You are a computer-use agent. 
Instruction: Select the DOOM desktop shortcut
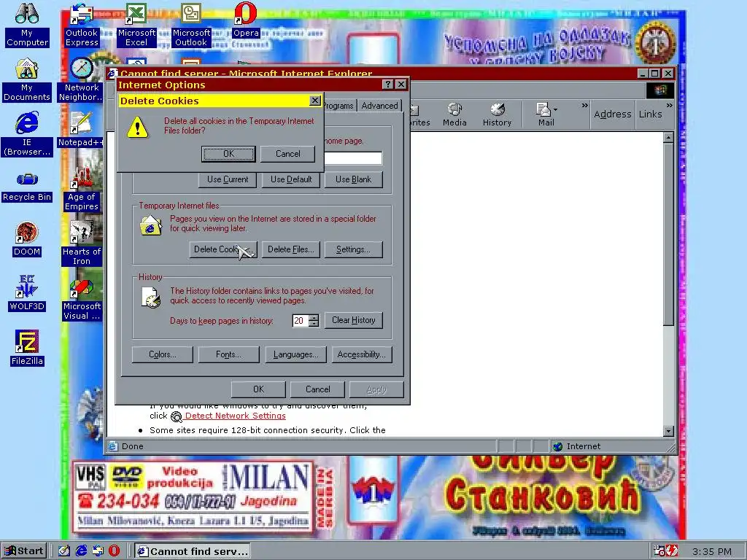tap(27, 239)
